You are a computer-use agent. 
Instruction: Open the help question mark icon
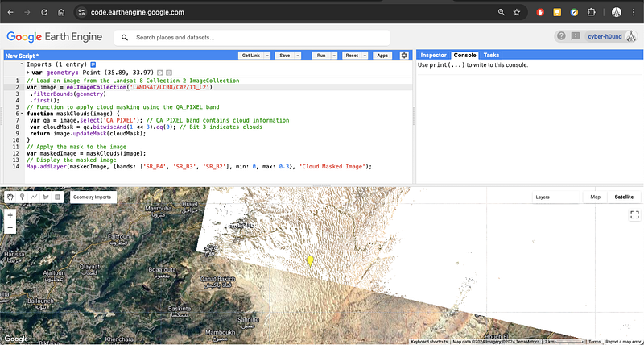tap(561, 36)
